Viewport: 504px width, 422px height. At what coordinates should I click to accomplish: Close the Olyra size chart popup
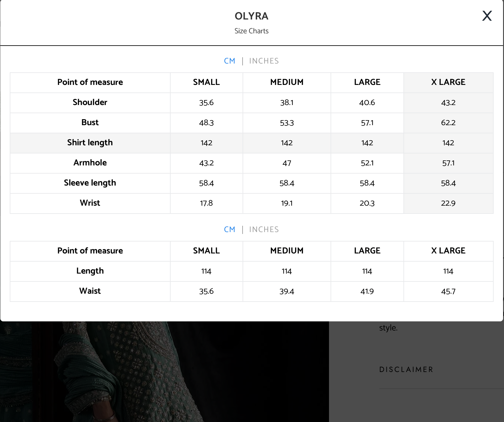tap(487, 16)
